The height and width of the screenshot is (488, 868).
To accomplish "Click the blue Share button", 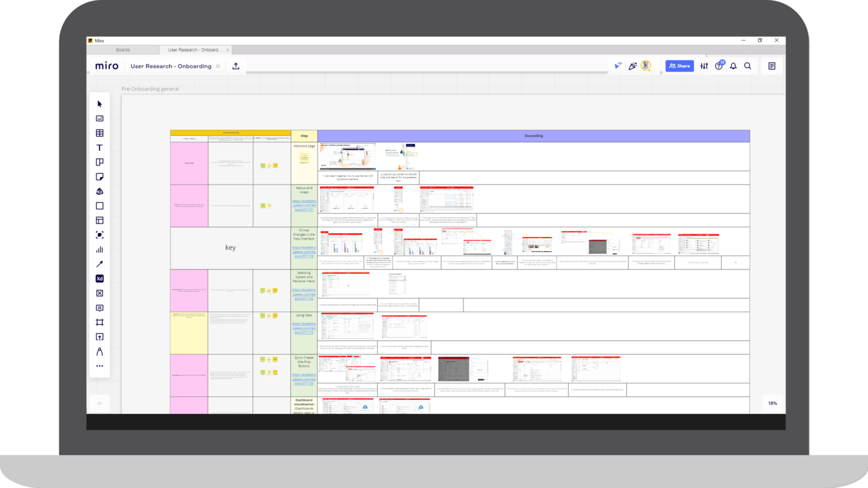I will pyautogui.click(x=680, y=66).
